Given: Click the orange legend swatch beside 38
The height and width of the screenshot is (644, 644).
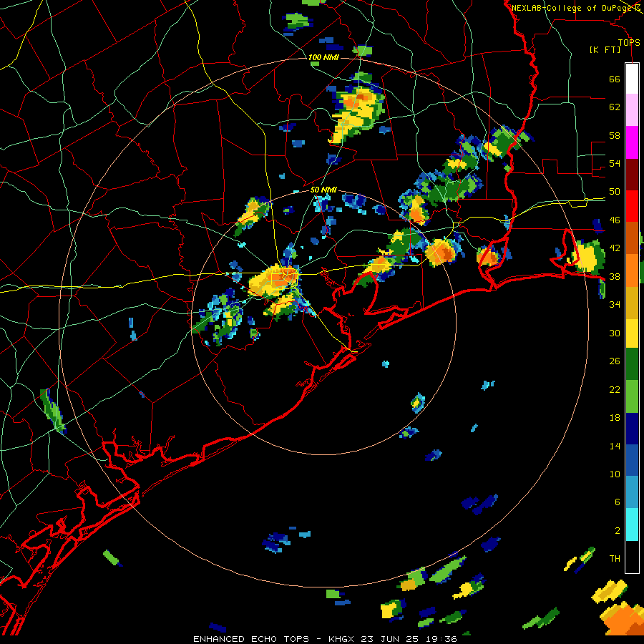Looking at the screenshot, I should click(x=632, y=270).
